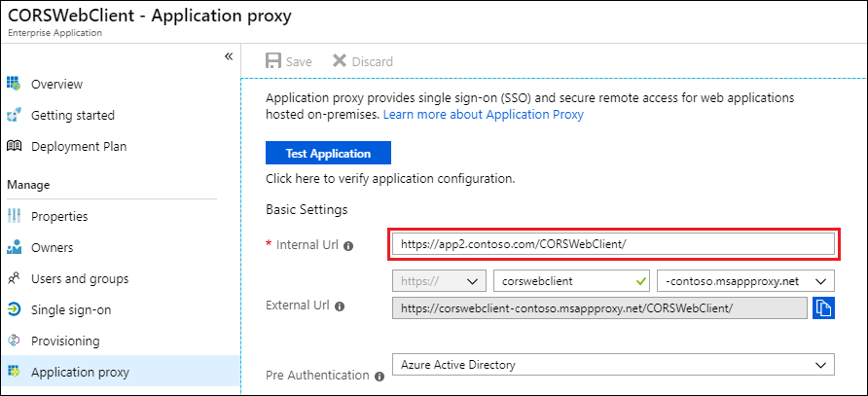Open Learn more about Application Proxy link
Image resolution: width=868 pixels, height=396 pixels.
coord(483,115)
